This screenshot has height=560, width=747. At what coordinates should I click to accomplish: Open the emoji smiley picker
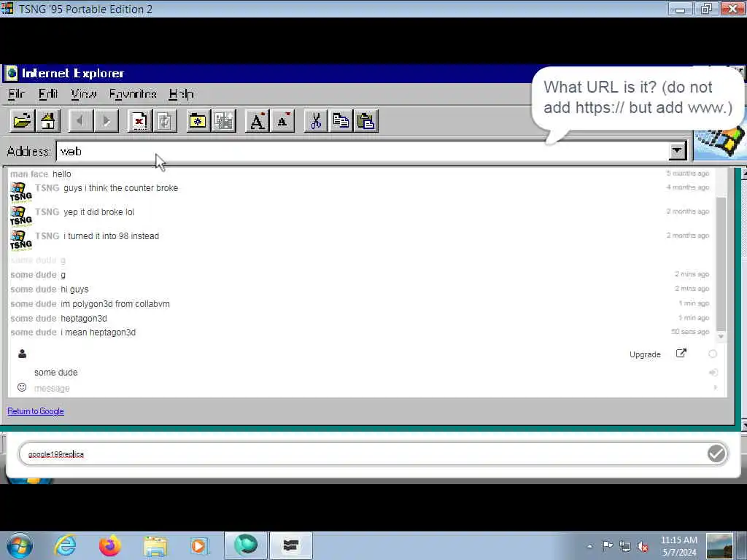click(22, 387)
